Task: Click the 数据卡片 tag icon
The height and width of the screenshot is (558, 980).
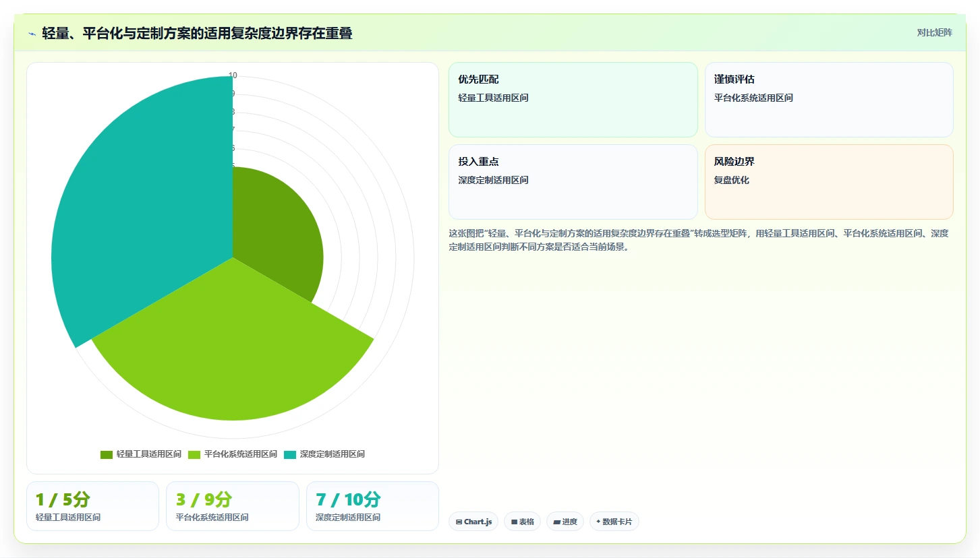Action: click(x=598, y=522)
